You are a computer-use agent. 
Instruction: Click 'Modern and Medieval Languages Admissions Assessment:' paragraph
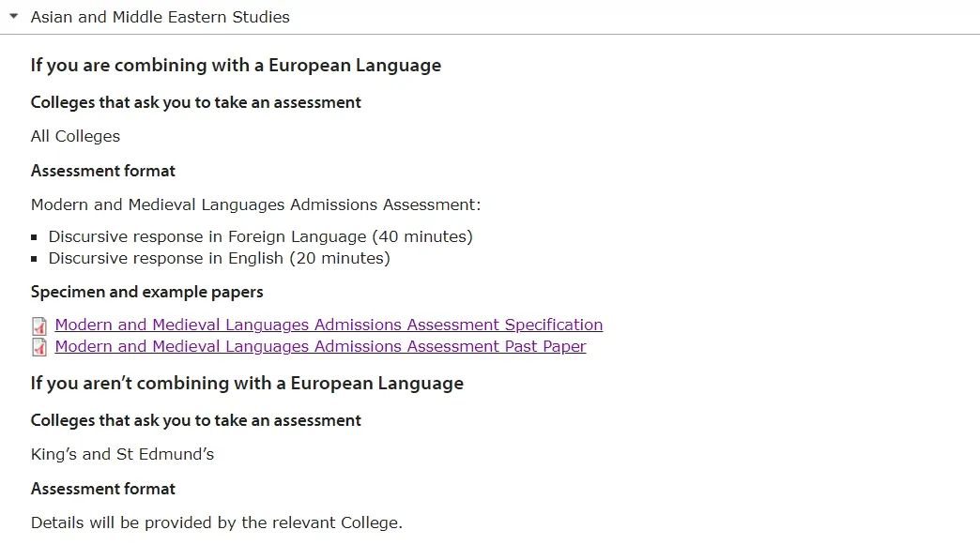255,204
